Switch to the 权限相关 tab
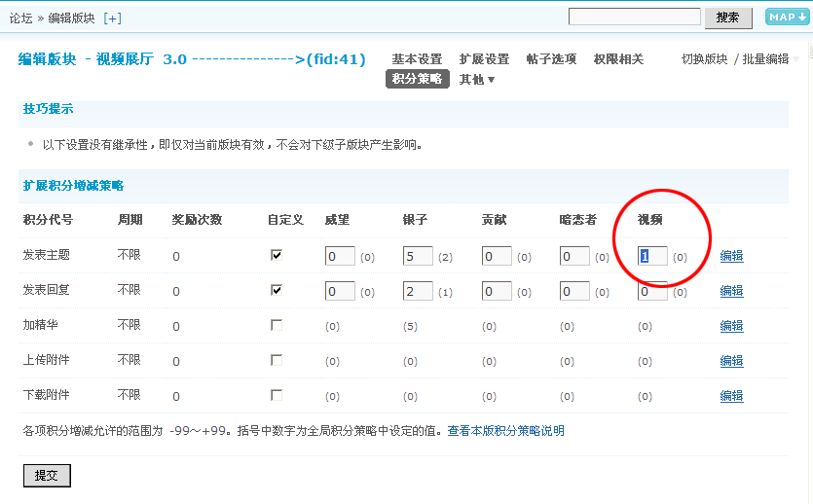 (618, 59)
